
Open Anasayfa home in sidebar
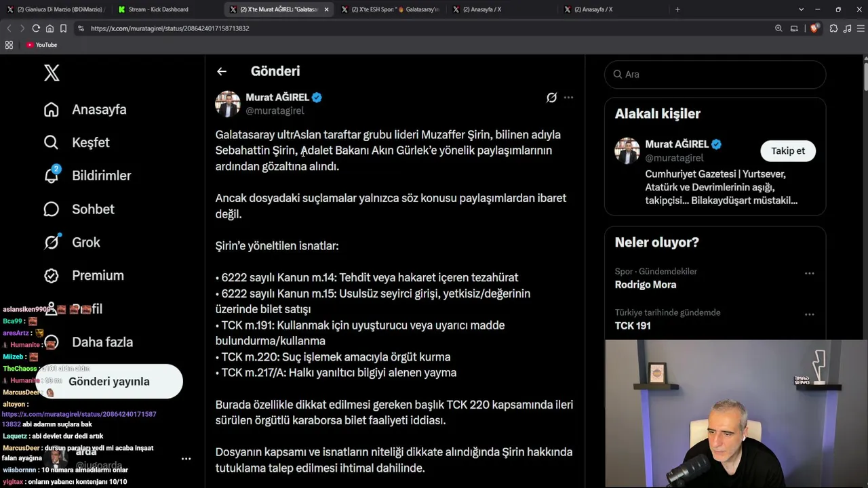pyautogui.click(x=85, y=110)
